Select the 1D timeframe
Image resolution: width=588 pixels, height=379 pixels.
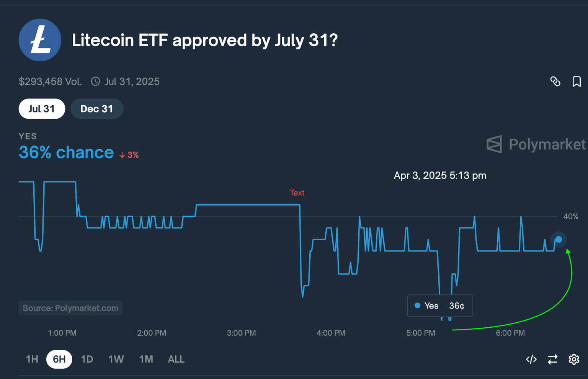click(x=87, y=359)
